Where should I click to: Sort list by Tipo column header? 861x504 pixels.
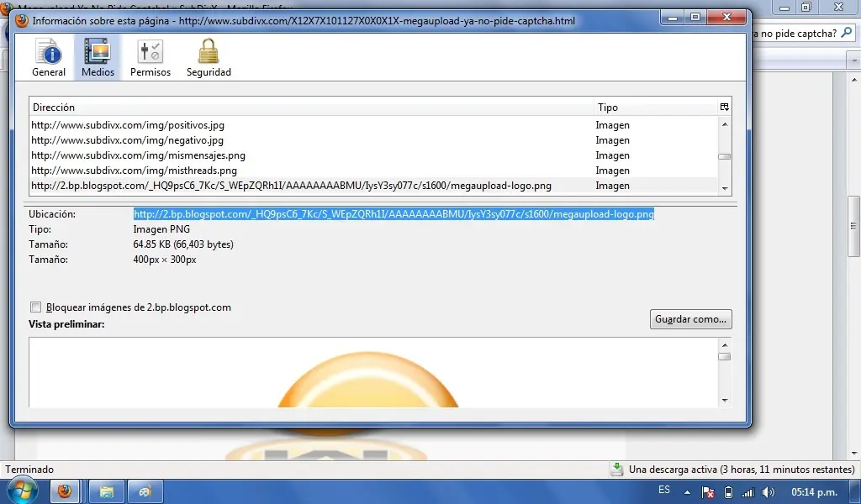coord(656,107)
